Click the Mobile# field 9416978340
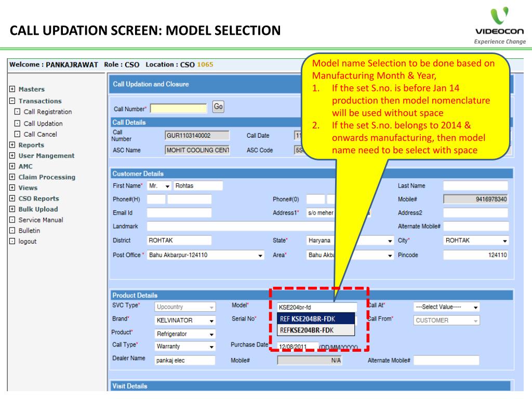Image resolution: width=532 pixels, height=399 pixels. pyautogui.click(x=475, y=199)
